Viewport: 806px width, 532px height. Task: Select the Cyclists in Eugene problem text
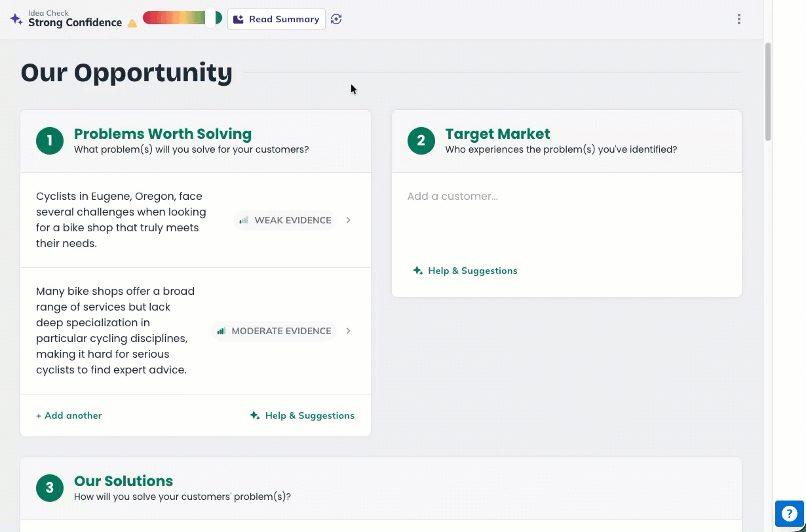point(121,219)
